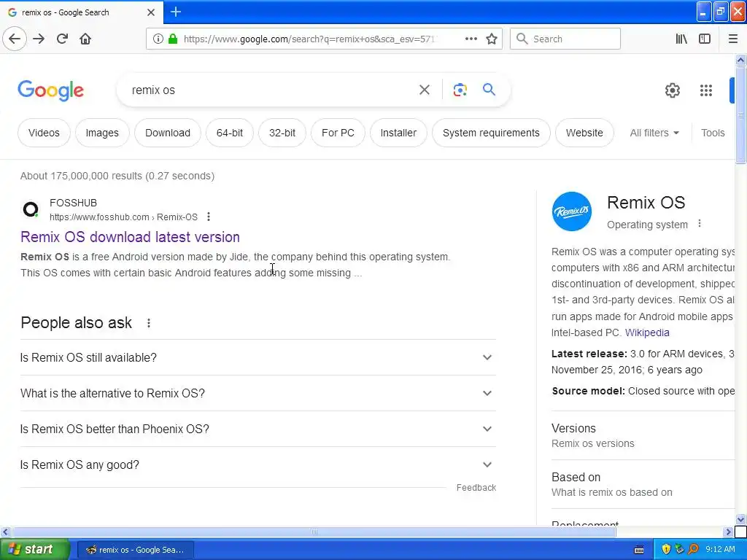Expand 'Is Remix OS better than Phoenix OS?'
This screenshot has height=560, width=747.
(x=258, y=429)
